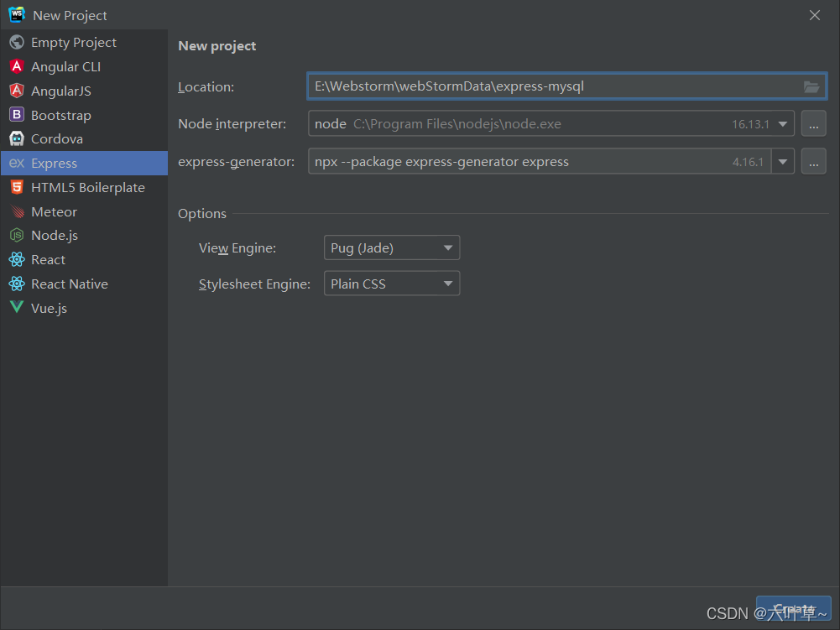Click the Angular CLI logo icon
This screenshot has height=630, width=840.
coord(16,66)
